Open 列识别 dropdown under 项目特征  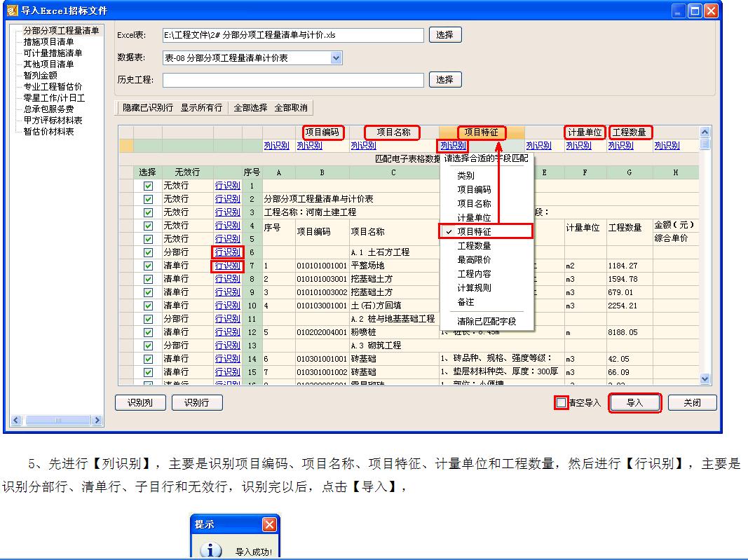click(x=453, y=146)
